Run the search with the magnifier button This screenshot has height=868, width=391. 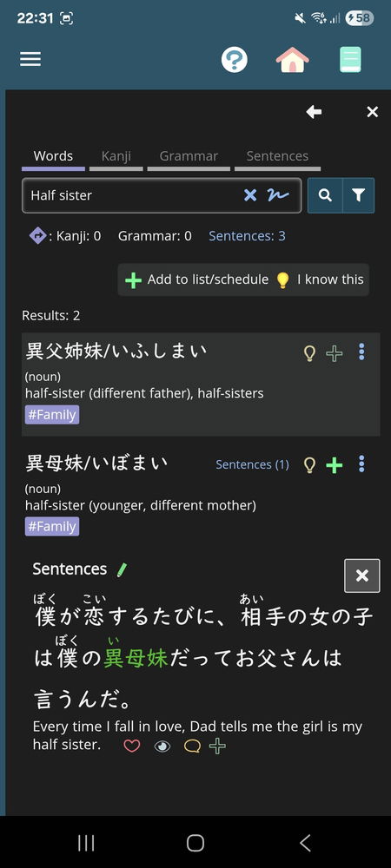(x=325, y=195)
